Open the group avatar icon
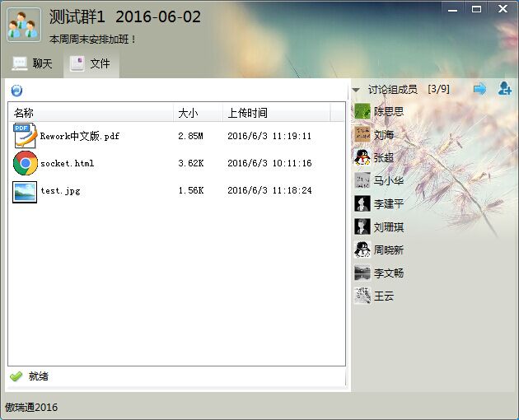 pos(24,25)
